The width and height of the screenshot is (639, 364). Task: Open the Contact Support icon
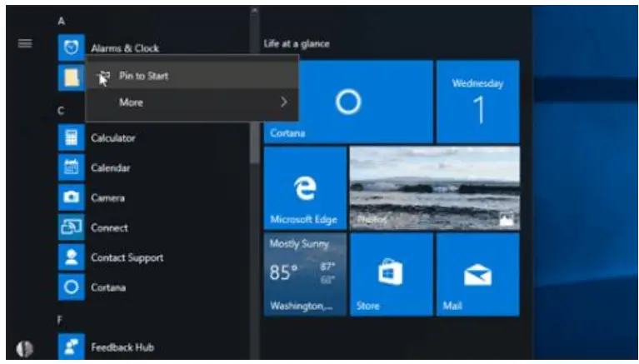72,257
